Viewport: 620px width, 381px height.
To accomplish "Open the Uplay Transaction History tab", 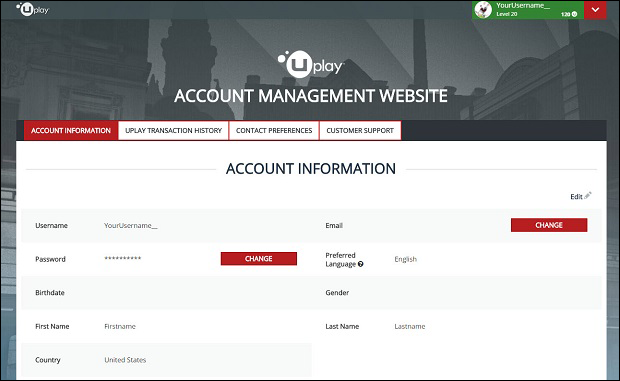I will pyautogui.click(x=173, y=130).
